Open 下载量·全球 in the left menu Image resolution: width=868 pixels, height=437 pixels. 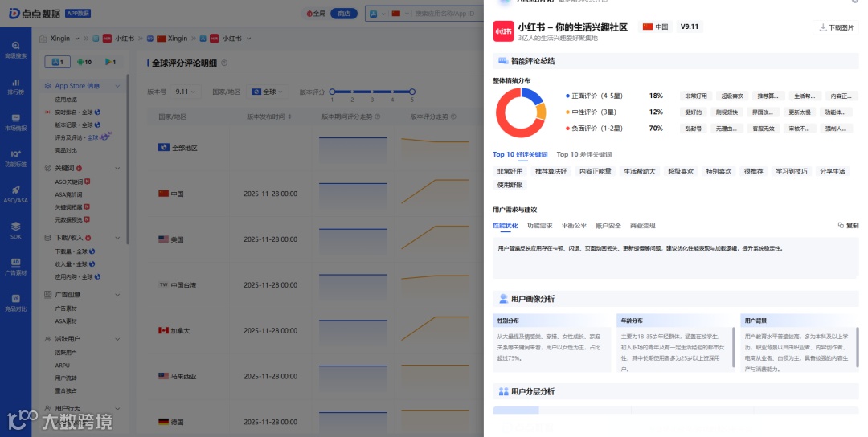[x=75, y=251]
